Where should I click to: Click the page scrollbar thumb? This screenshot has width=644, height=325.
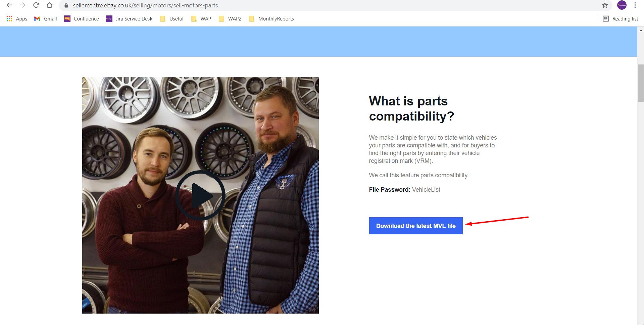point(641,83)
